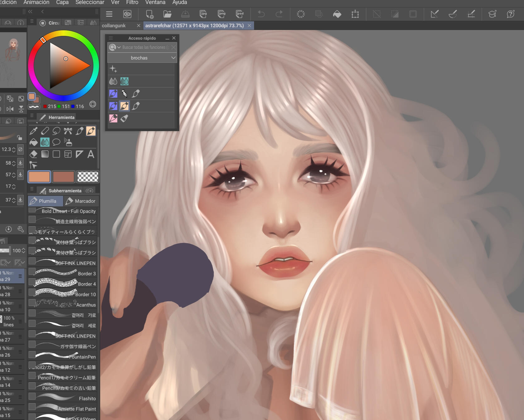Switch to the collangunk document tab
524x420 pixels.
click(x=114, y=26)
